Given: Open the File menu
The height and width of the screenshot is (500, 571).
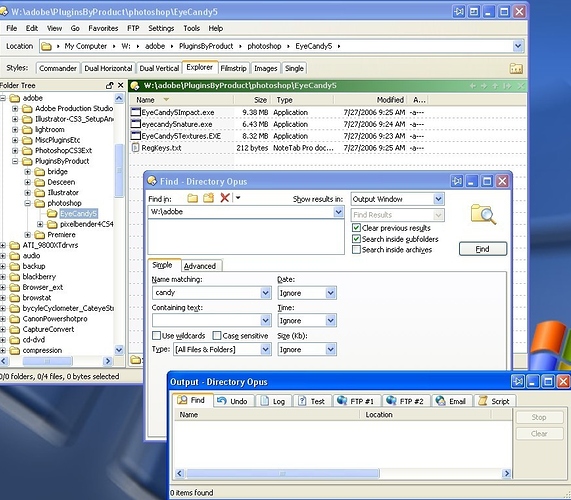Looking at the screenshot, I should (x=12, y=28).
